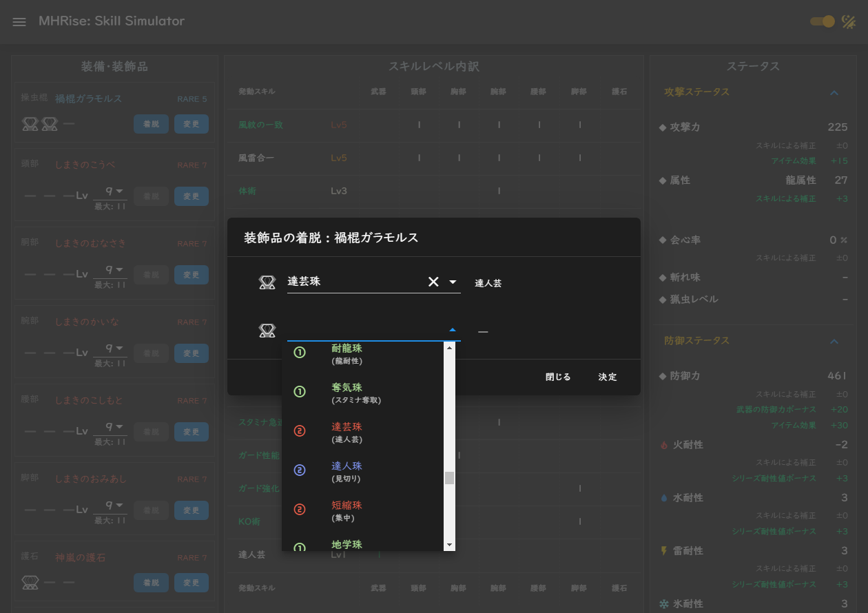The image size is (868, 613).
Task: Open the hamburger navigation menu
Action: (19, 21)
